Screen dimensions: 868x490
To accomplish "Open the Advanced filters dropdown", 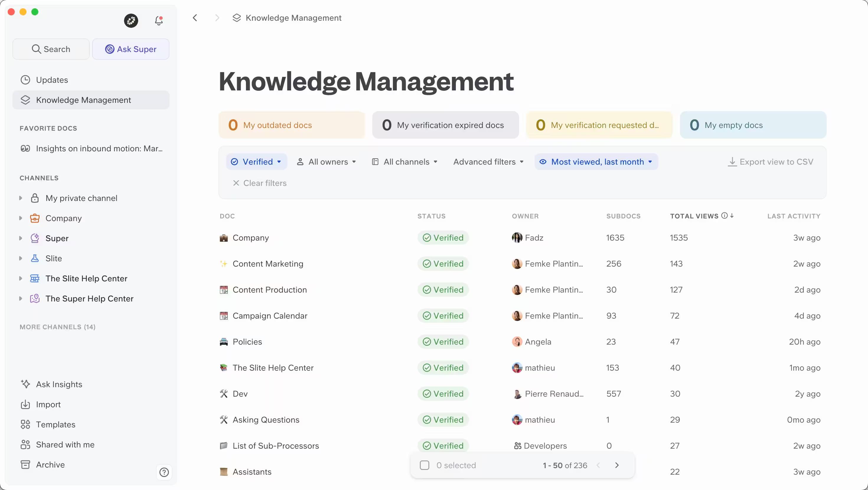I will pyautogui.click(x=489, y=162).
